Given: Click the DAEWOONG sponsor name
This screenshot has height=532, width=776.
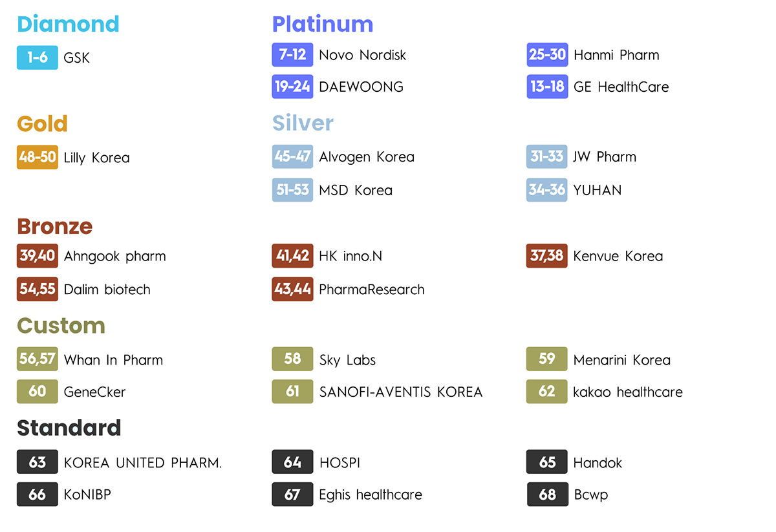Looking at the screenshot, I should tap(361, 87).
